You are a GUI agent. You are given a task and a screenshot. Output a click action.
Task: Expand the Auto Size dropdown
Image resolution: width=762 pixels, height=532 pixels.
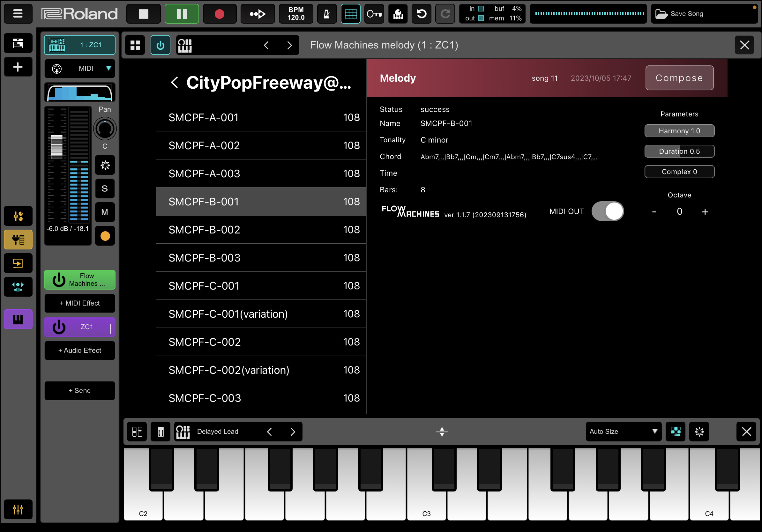click(x=624, y=432)
